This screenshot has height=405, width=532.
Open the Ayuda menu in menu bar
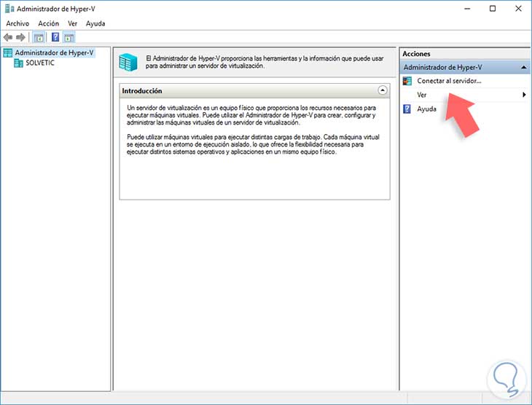95,23
